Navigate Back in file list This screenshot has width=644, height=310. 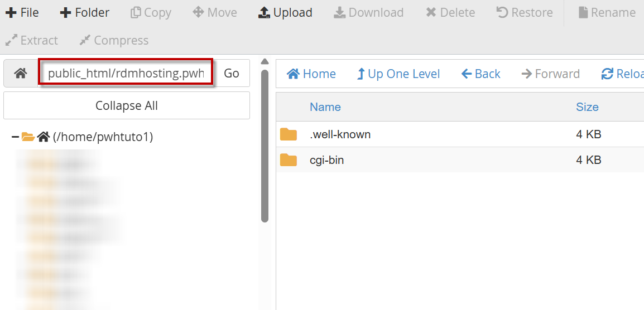(x=480, y=74)
